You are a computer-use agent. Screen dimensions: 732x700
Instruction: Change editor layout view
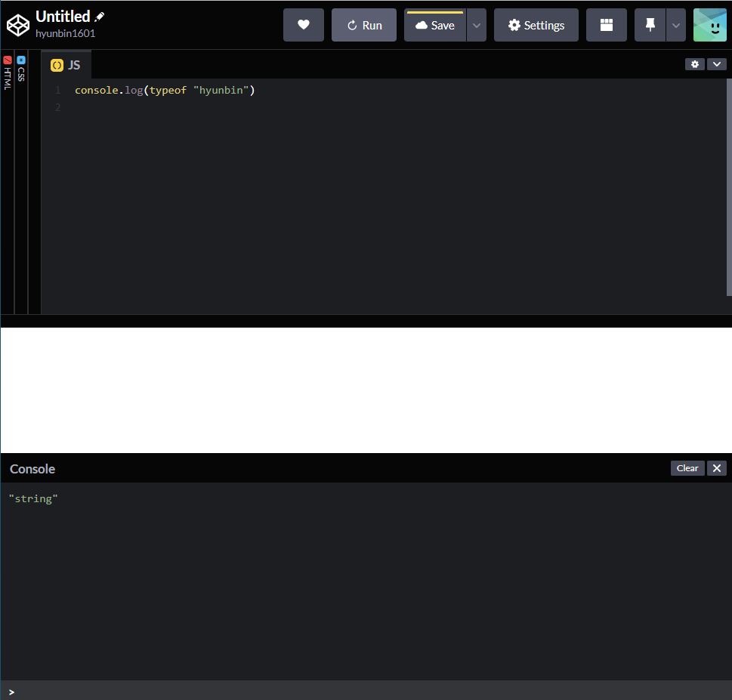coord(607,25)
